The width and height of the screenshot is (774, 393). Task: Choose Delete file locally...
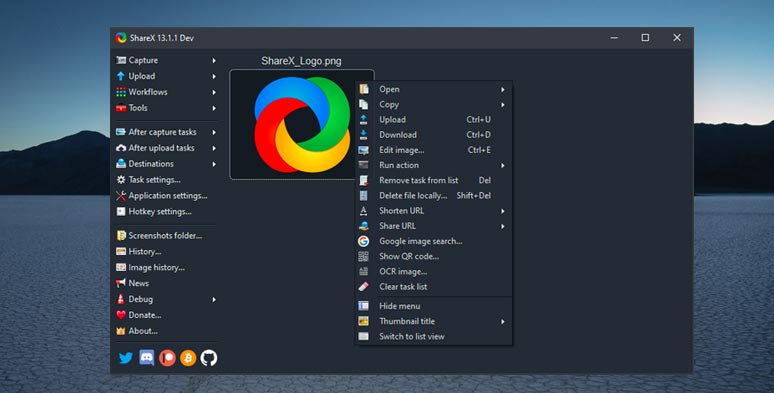pos(433,196)
